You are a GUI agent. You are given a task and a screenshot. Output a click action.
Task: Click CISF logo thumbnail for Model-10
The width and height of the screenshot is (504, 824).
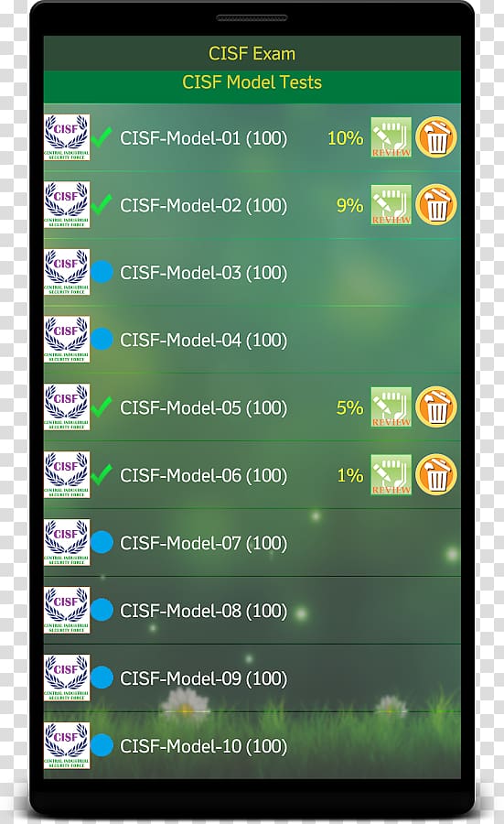pyautogui.click(x=67, y=745)
